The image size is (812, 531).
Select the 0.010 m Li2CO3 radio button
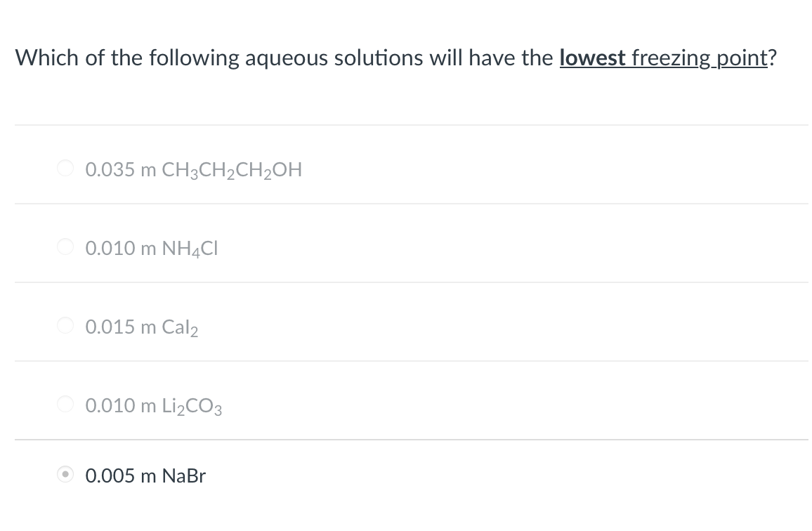pos(65,405)
